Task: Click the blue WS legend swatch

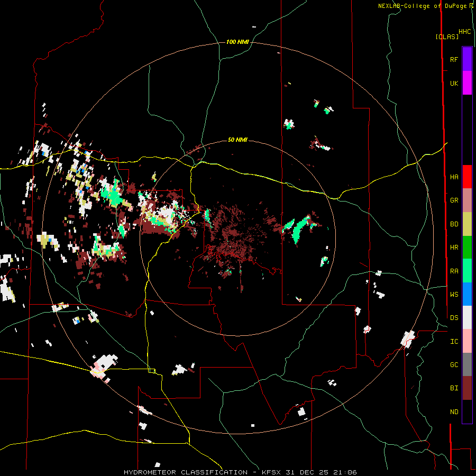Action: (467, 294)
